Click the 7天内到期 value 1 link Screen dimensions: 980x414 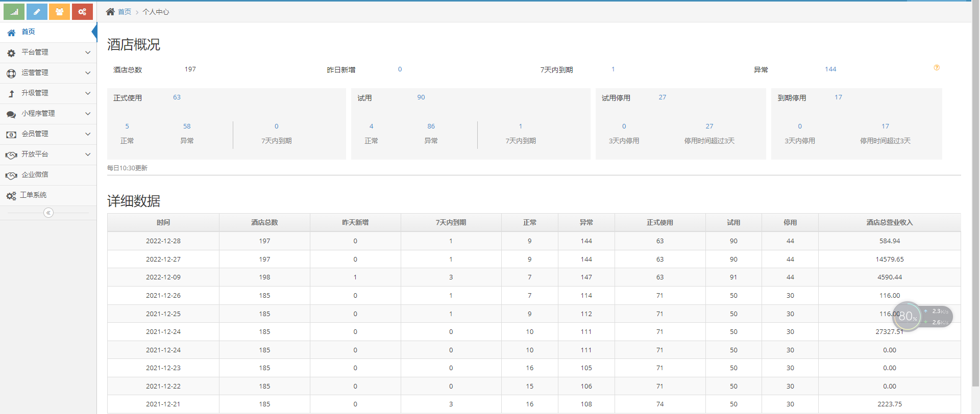[613, 69]
